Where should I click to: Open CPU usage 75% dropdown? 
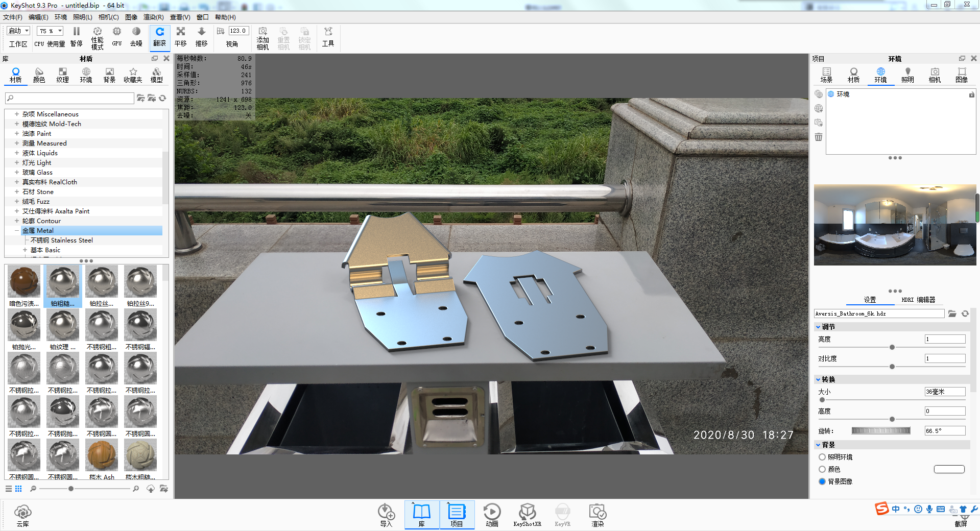50,31
